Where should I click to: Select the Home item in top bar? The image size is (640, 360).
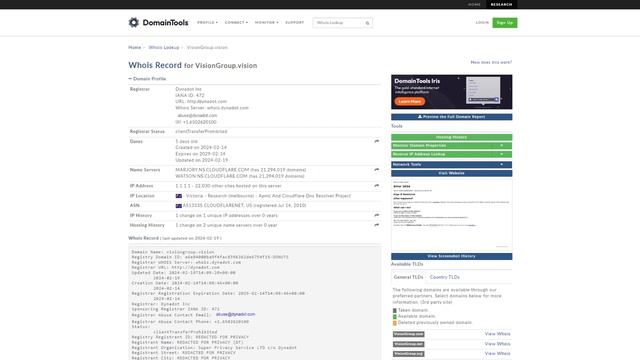(x=474, y=4)
